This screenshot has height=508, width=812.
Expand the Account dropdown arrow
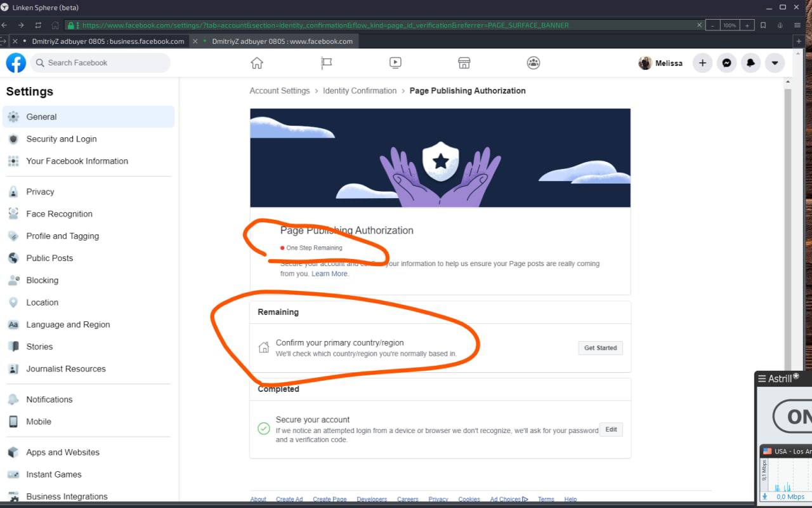775,63
